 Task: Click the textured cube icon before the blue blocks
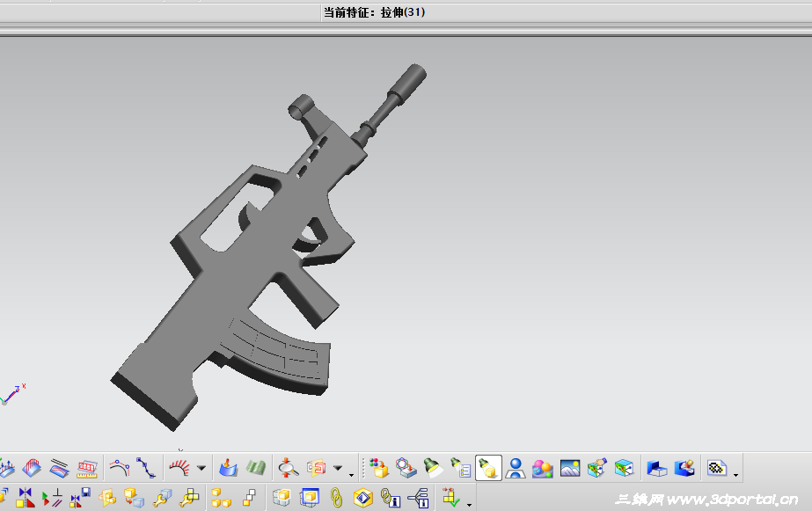[x=624, y=468]
